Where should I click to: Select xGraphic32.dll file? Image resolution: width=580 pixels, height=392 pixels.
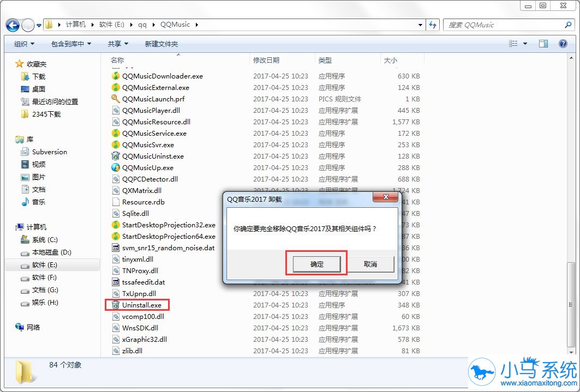coord(145,340)
